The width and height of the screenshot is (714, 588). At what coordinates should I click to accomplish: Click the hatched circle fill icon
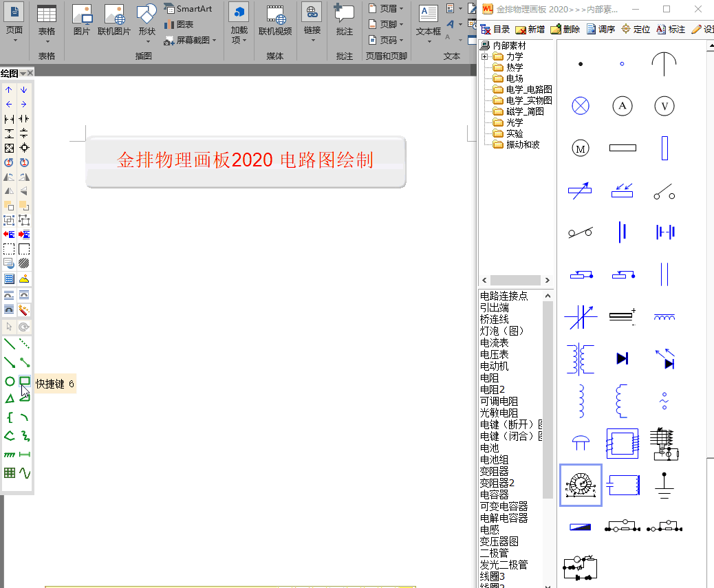tap(24, 263)
